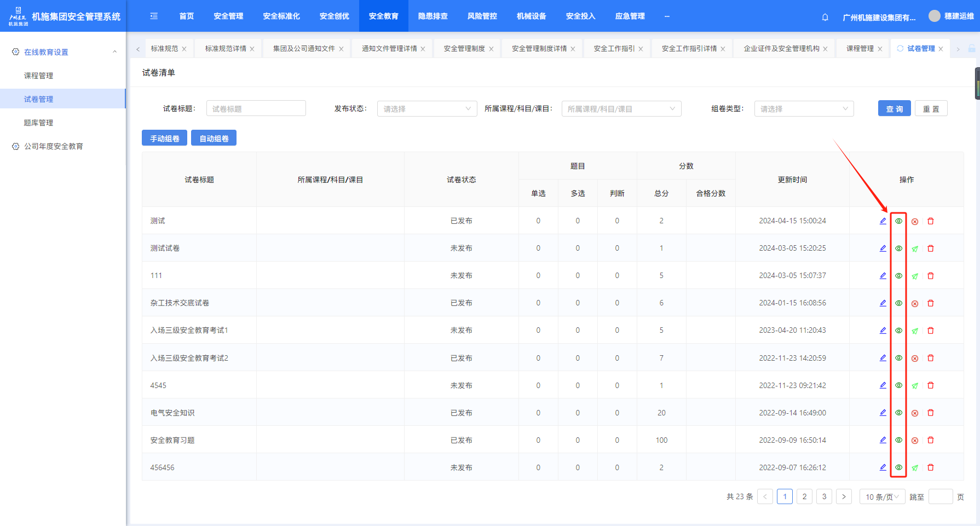
Task: Click the 自动组卷 button
Action: pos(214,138)
